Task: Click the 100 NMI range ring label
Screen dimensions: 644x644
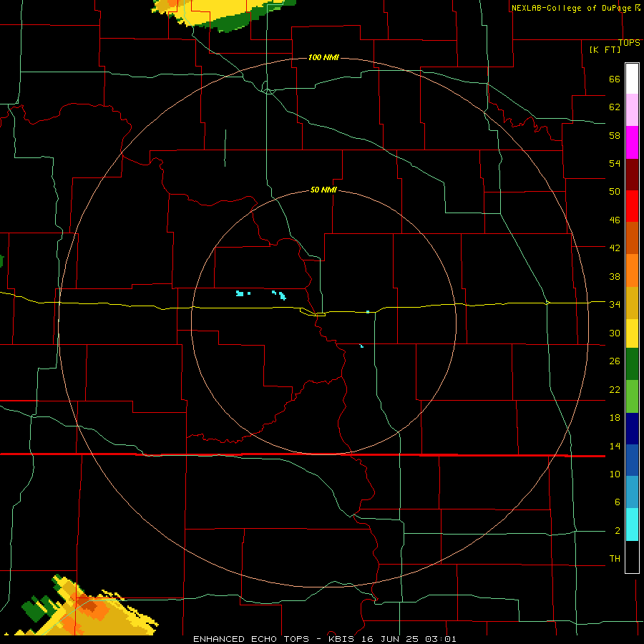Action: (x=323, y=57)
